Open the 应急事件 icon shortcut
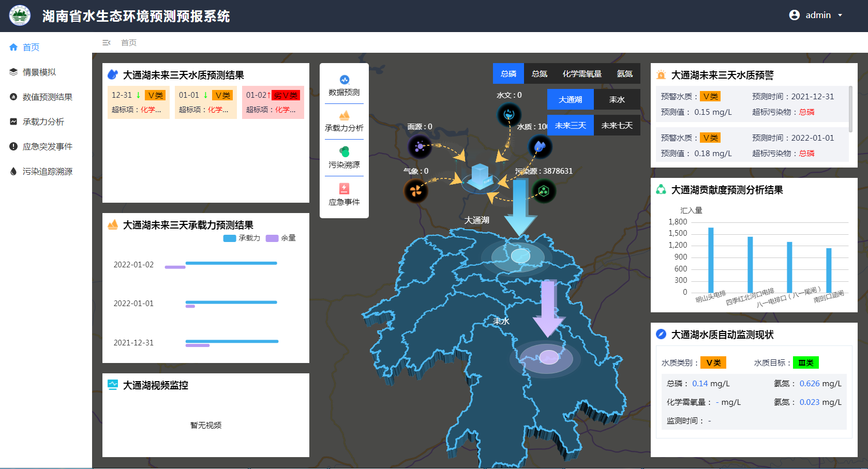868x469 pixels. click(x=344, y=189)
